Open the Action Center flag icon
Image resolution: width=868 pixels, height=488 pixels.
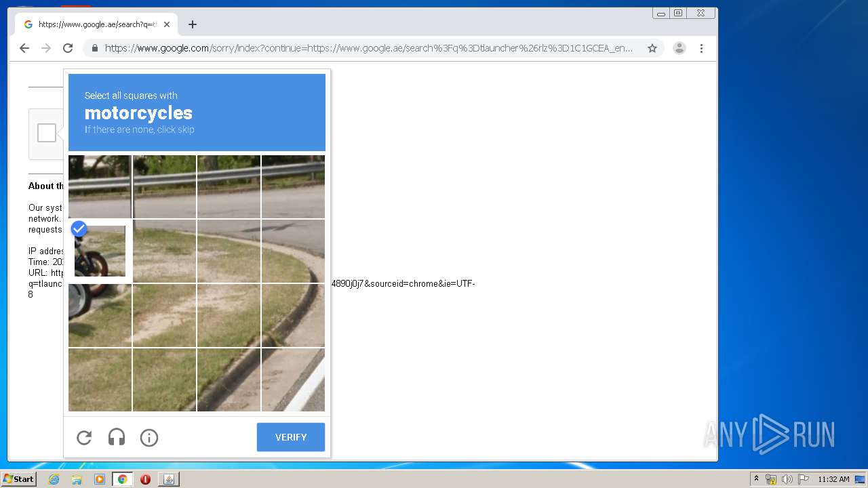(x=804, y=479)
